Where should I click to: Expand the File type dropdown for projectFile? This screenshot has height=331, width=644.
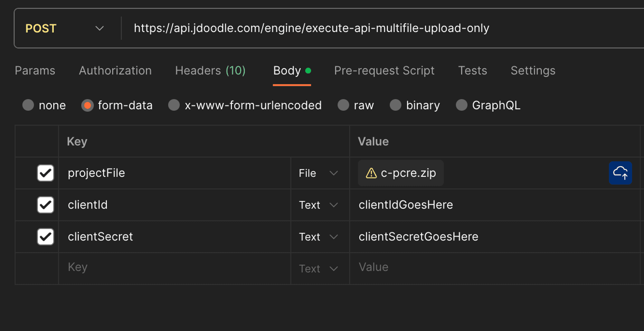318,173
